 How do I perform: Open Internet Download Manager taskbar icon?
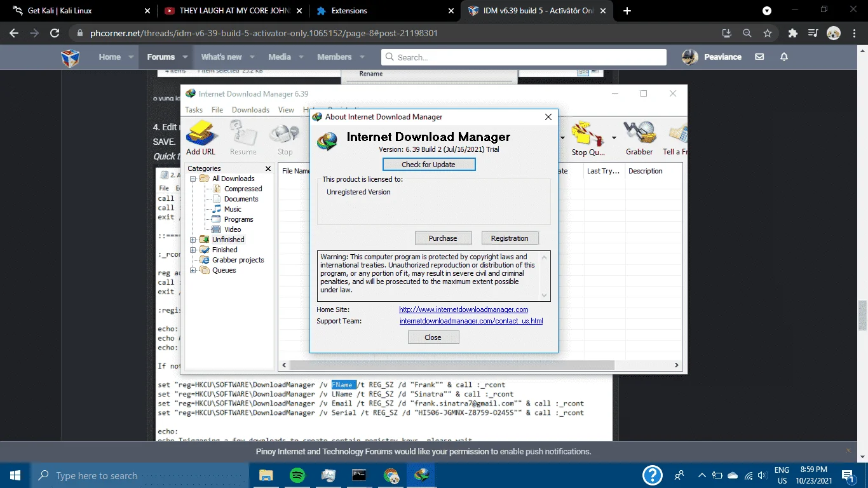point(422,475)
